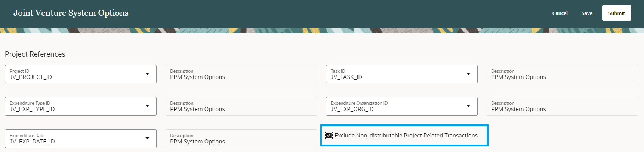Click the Description field beside Task ID
The width and height of the screenshot is (644, 152).
tap(563, 74)
